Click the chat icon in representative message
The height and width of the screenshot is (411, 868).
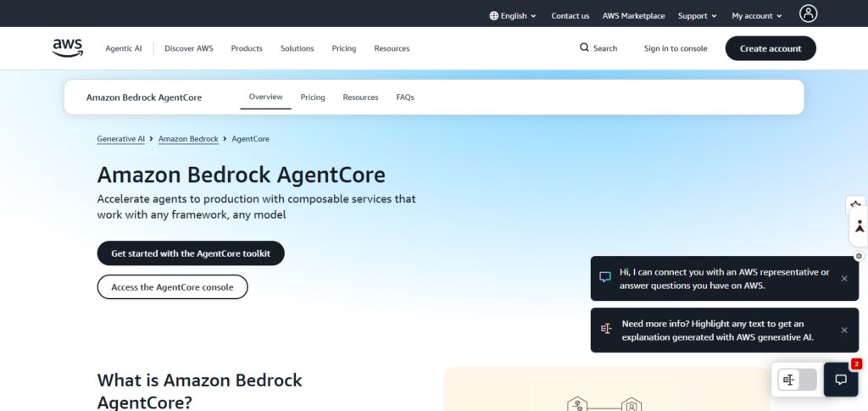605,277
